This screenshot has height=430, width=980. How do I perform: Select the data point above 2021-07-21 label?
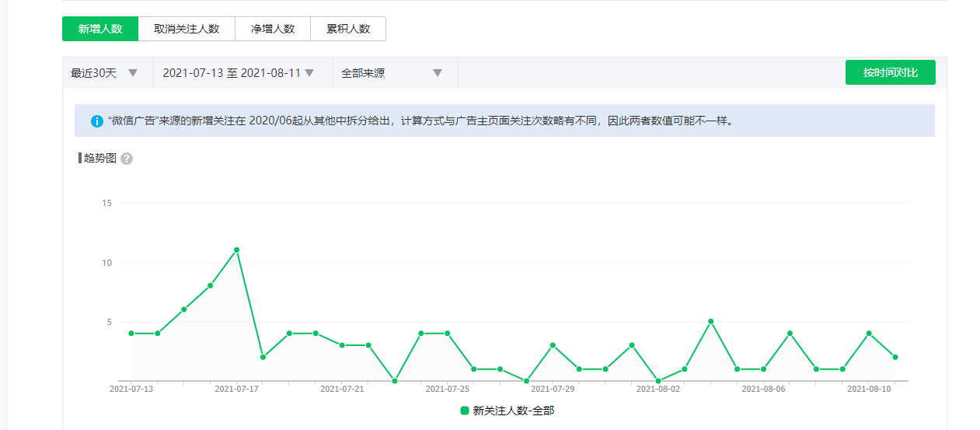pos(342,345)
